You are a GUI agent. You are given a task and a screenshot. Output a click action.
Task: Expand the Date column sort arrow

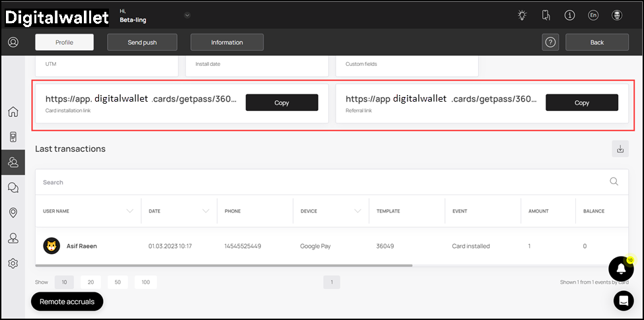[206, 211]
